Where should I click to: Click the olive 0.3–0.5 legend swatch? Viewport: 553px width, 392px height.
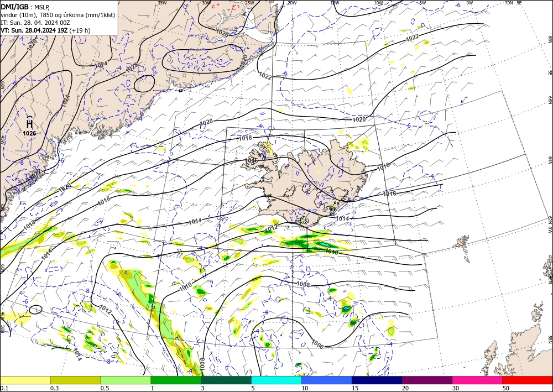(x=75, y=380)
